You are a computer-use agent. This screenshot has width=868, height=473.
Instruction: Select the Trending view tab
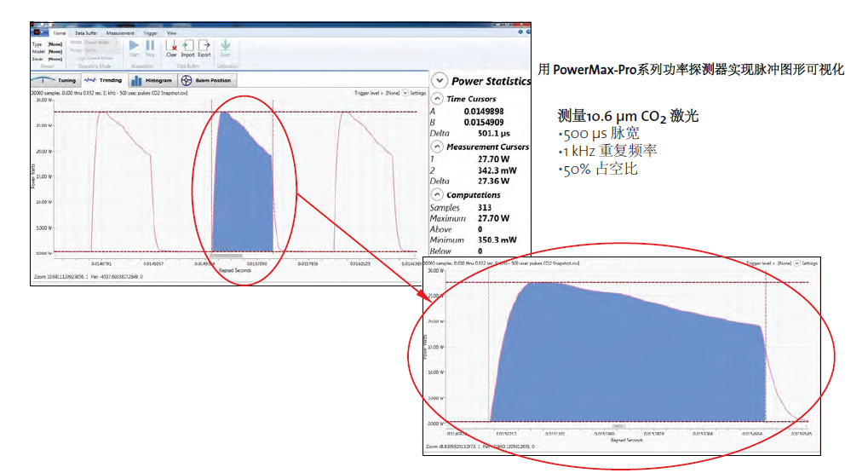click(104, 80)
